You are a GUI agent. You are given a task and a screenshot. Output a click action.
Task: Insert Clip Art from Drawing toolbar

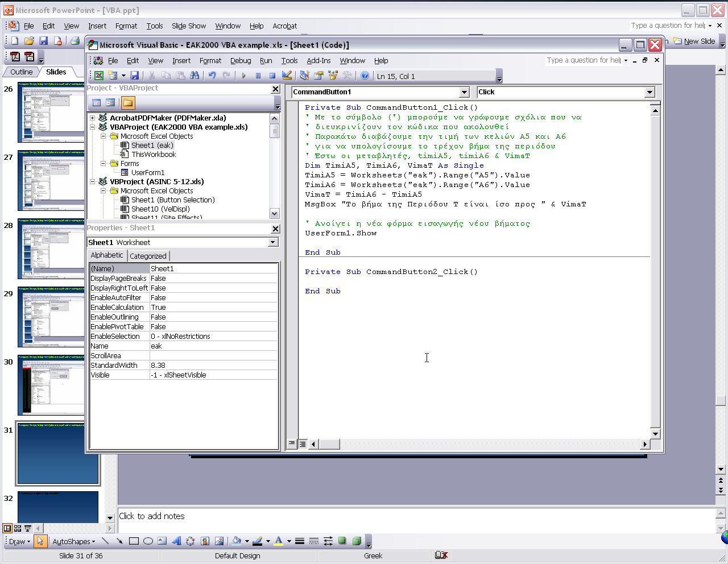coord(205,541)
